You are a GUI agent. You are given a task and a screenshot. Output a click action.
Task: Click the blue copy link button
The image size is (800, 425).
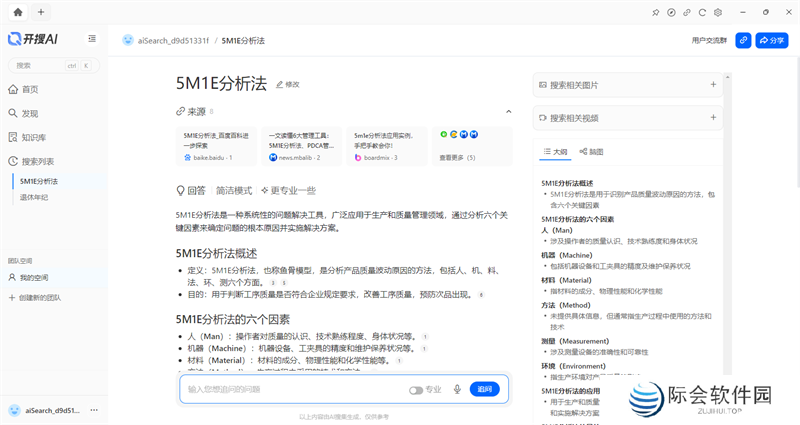point(743,40)
